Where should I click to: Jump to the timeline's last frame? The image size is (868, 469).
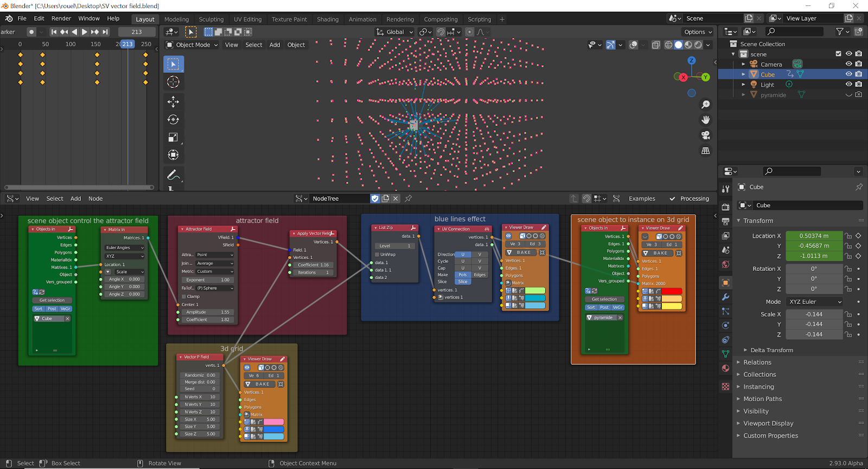click(105, 32)
